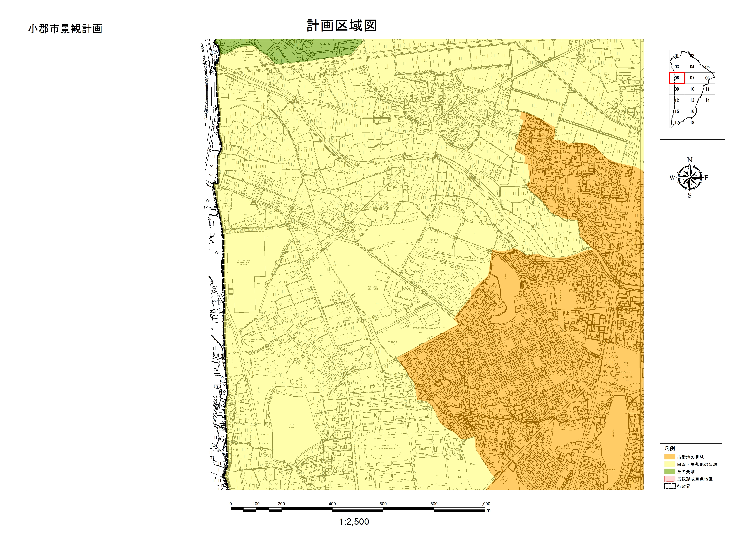This screenshot has width=756, height=535.
Task: Click the red-highlighted 06 index cell
Action: 677,78
